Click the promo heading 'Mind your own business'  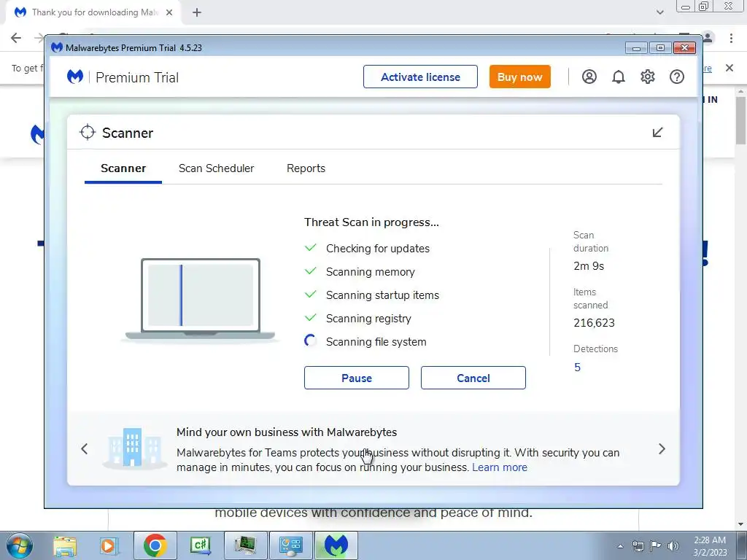[x=287, y=432]
